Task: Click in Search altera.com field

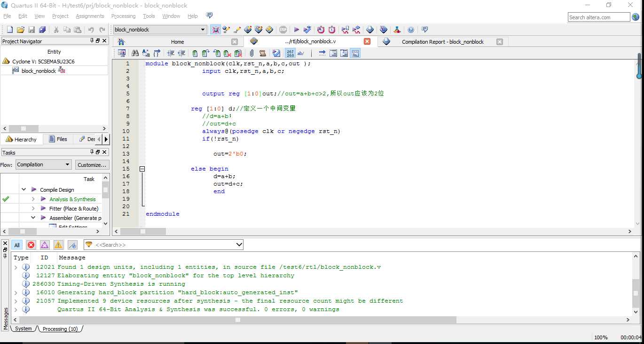Action: 598,17
